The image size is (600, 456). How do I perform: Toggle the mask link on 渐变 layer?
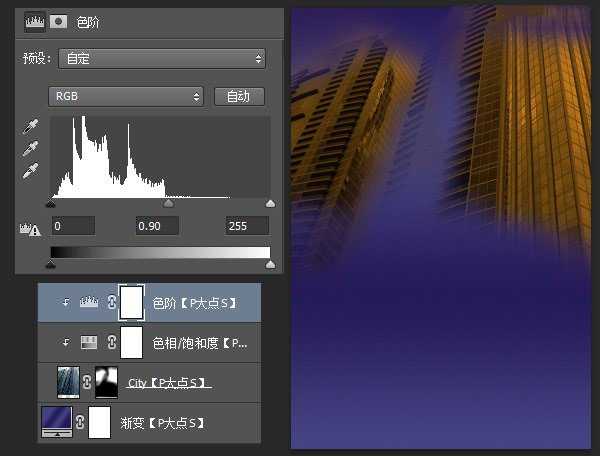(x=79, y=423)
